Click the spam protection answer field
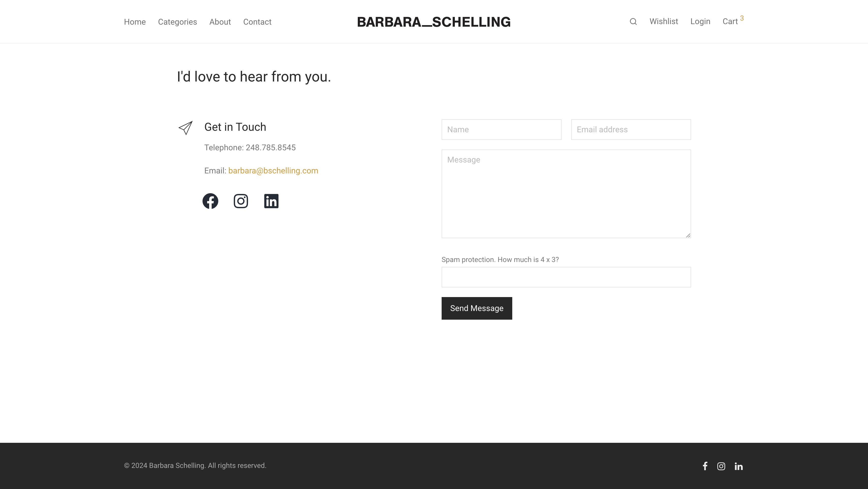Image resolution: width=868 pixels, height=489 pixels. coord(566,277)
